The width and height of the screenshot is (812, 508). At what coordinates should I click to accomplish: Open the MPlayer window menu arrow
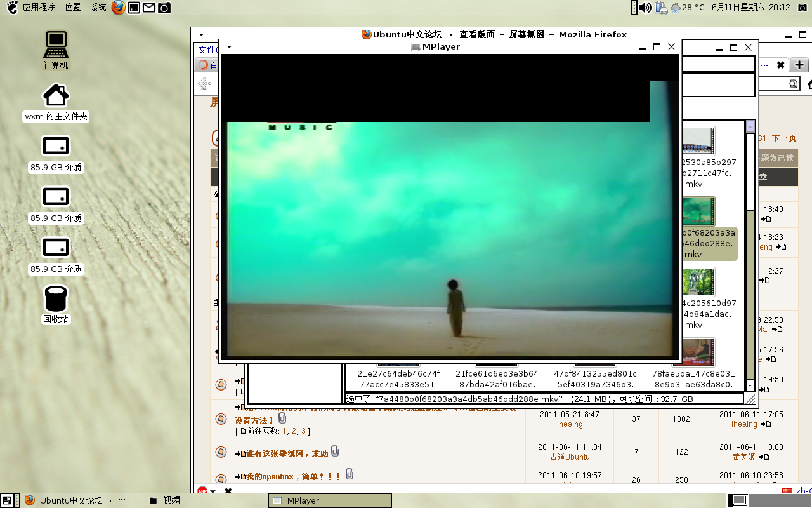click(x=230, y=47)
